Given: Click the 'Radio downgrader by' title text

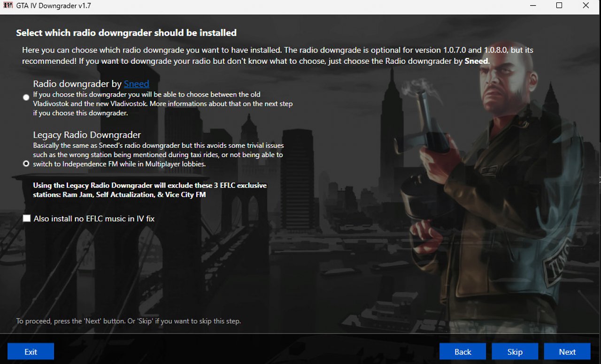Looking at the screenshot, I should (77, 84).
